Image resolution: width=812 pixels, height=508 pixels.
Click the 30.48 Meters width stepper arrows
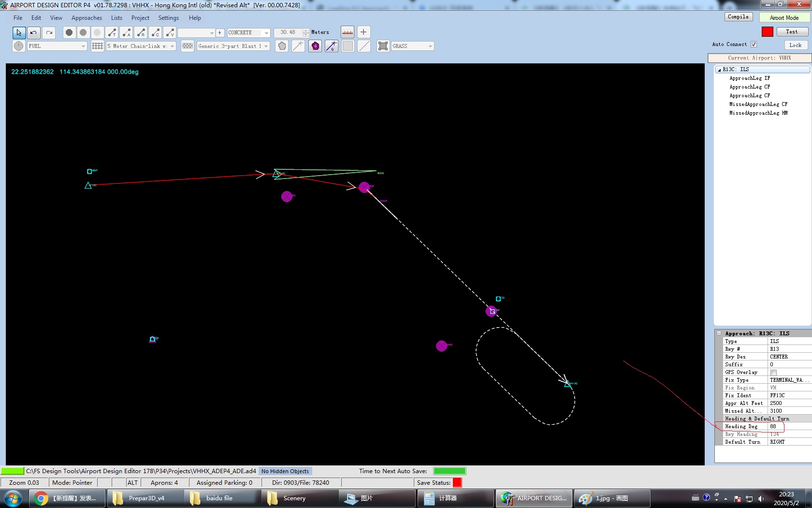(306, 32)
